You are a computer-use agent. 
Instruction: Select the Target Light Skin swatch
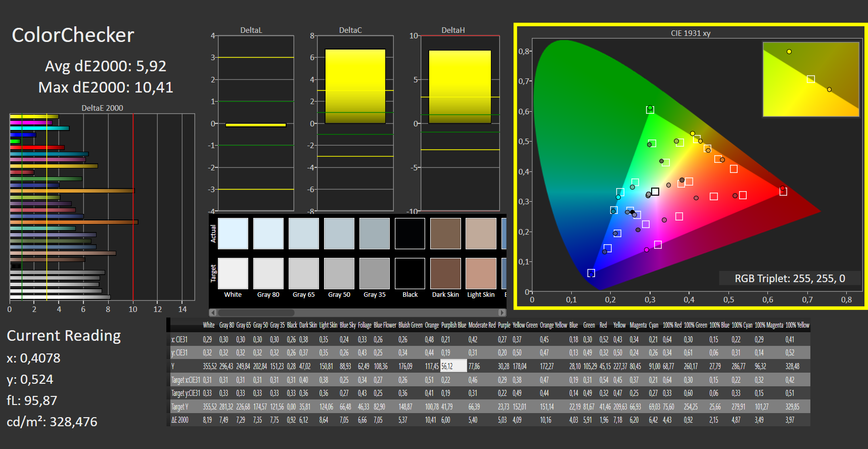click(481, 274)
